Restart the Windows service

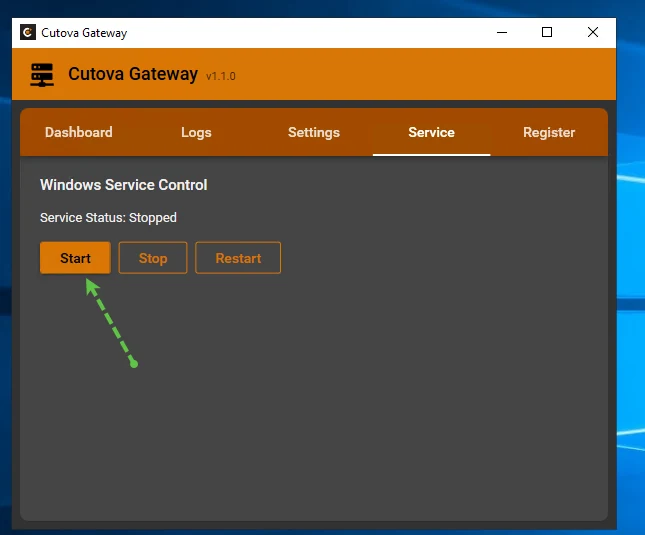238,258
